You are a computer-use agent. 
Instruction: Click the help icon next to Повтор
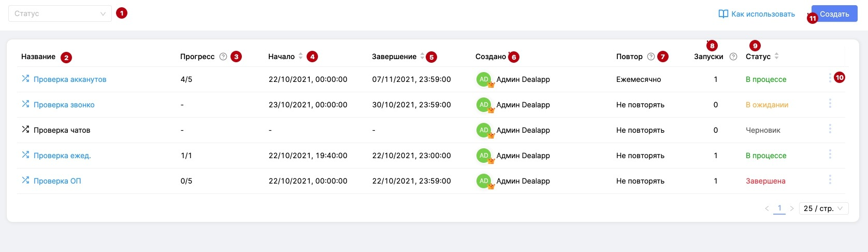[651, 57]
